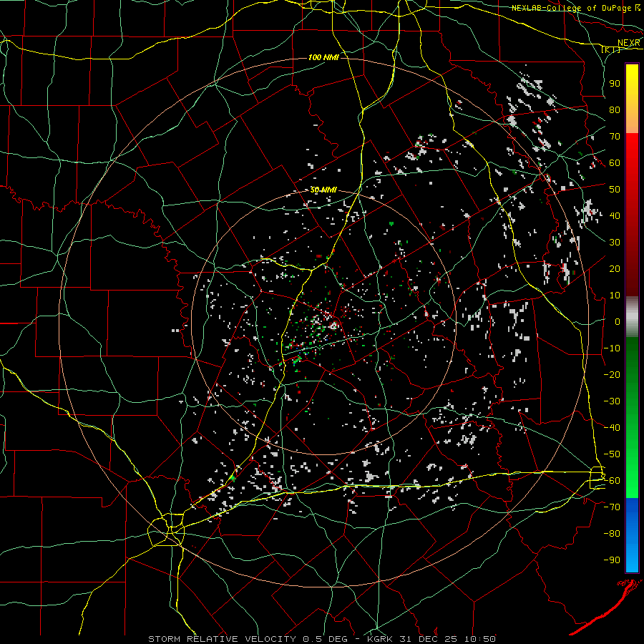The height and width of the screenshot is (644, 644).
Task: Select the 90 value on velocity scale
Action: (615, 84)
